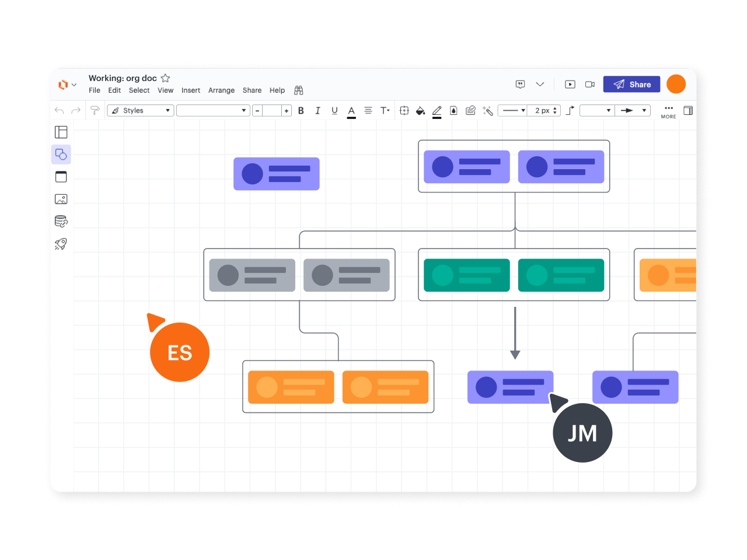This screenshot has width=747, height=560.
Task: Toggle the right side panel
Action: 688,110
